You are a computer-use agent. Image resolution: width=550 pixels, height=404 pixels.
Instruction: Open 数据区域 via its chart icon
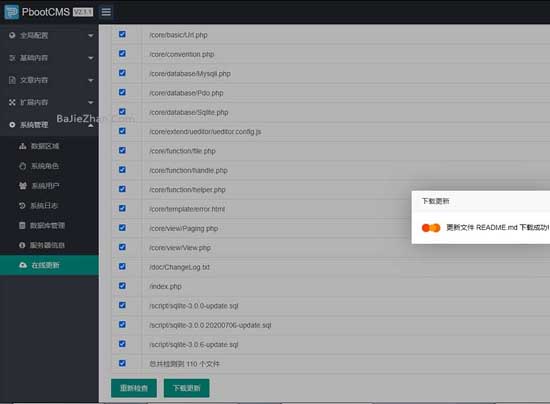click(22, 146)
